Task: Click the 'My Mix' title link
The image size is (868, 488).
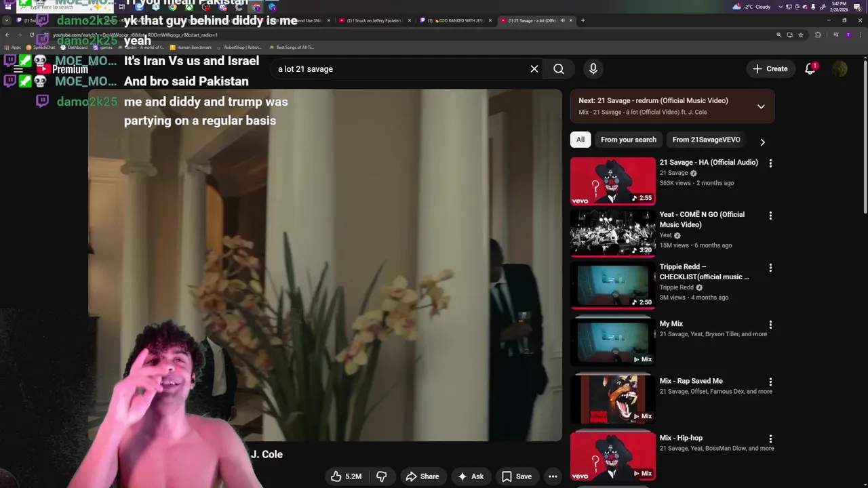Action: pos(671,324)
